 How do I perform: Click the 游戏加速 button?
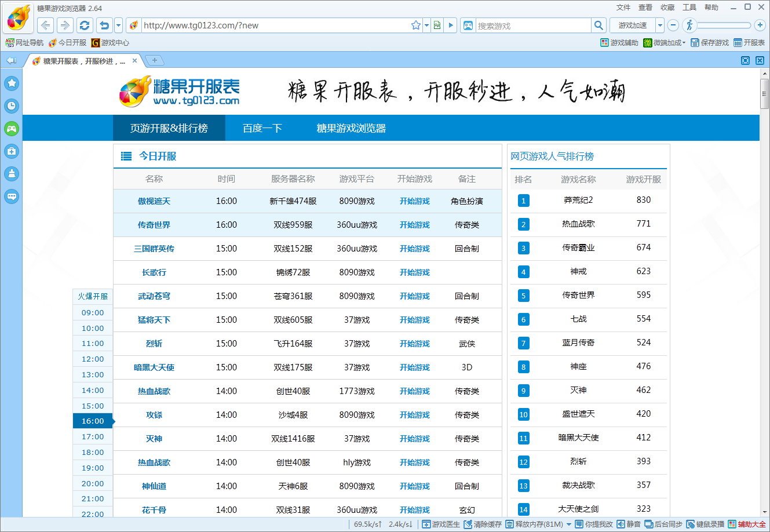click(x=633, y=25)
